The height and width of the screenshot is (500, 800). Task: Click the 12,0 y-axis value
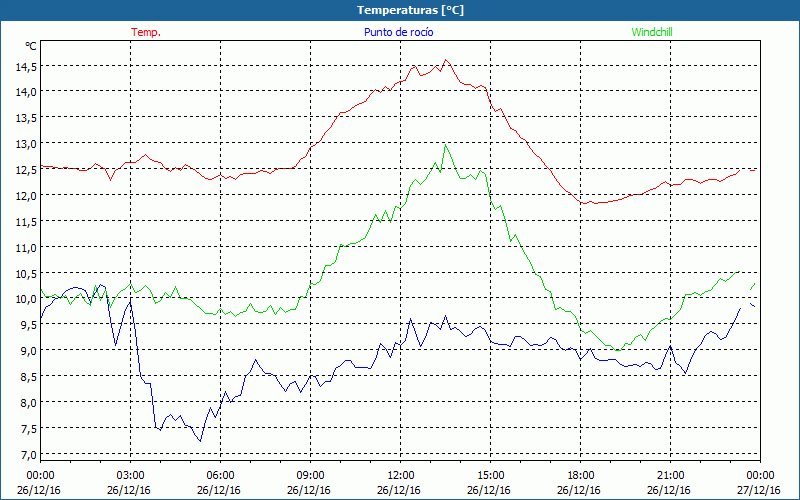(26, 195)
